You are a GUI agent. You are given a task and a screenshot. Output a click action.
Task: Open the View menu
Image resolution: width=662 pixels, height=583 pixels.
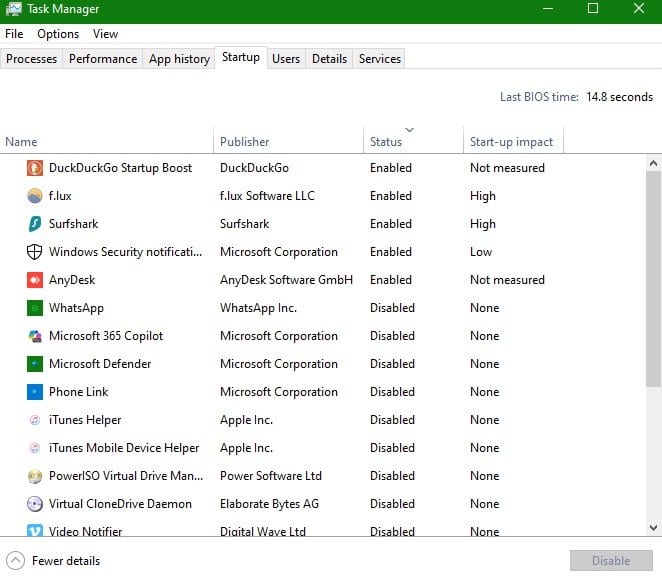tap(105, 34)
